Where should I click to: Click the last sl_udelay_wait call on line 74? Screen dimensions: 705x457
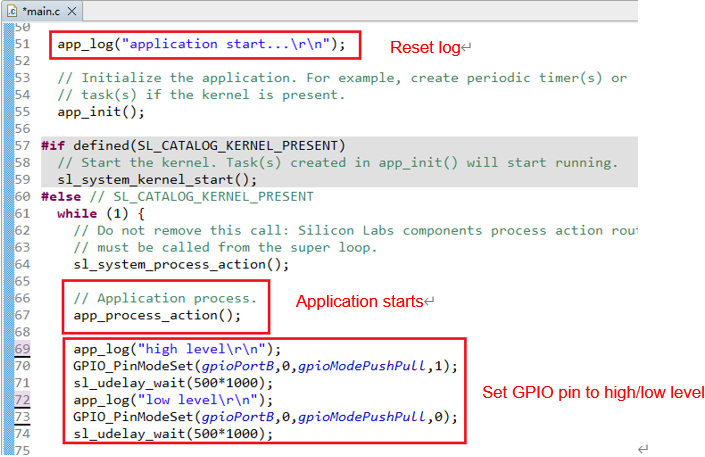173,433
